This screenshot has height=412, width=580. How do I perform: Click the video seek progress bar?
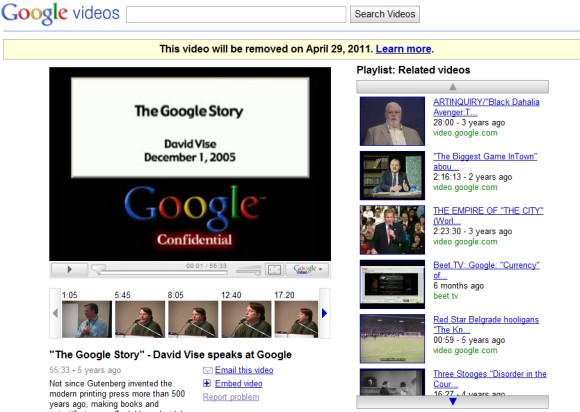point(160,273)
